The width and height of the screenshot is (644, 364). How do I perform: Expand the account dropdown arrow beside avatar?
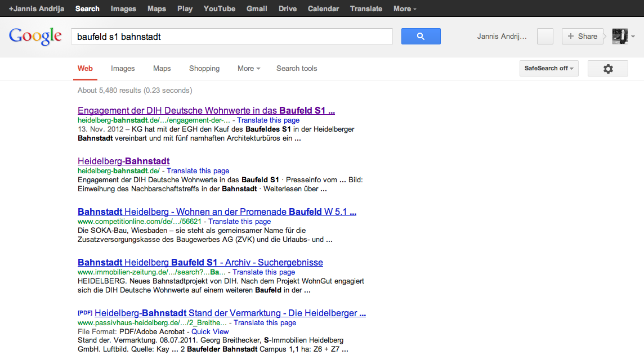coord(633,37)
